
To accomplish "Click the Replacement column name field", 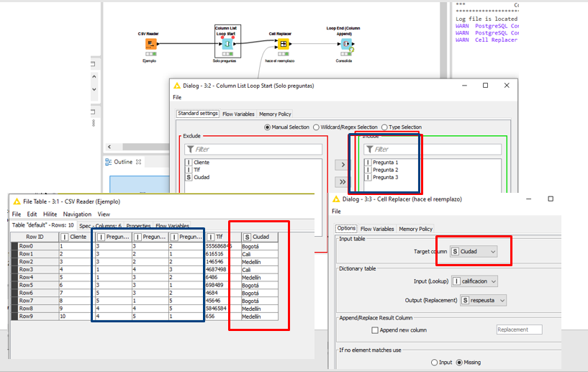I will coord(520,330).
